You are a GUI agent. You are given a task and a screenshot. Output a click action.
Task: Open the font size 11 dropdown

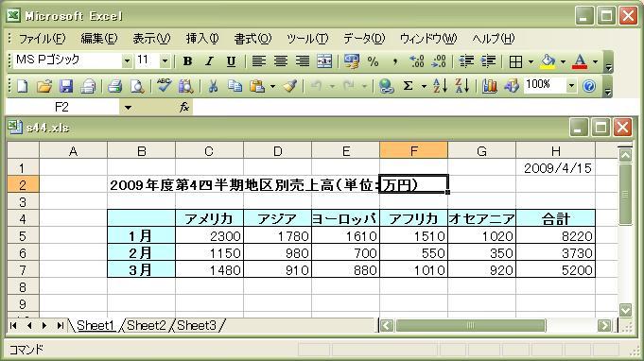(165, 61)
